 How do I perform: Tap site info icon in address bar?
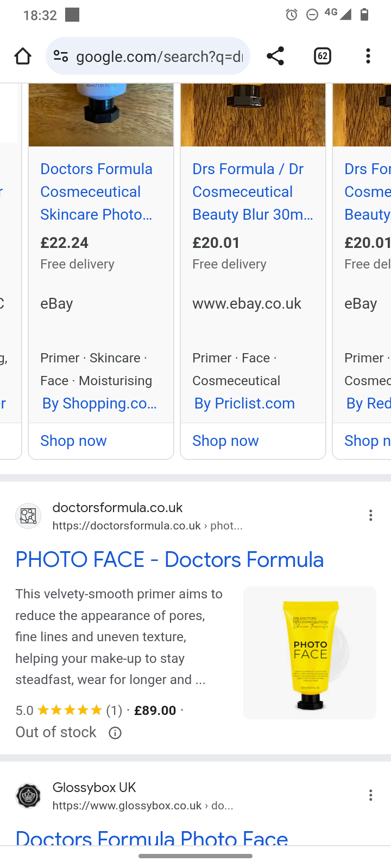(61, 56)
